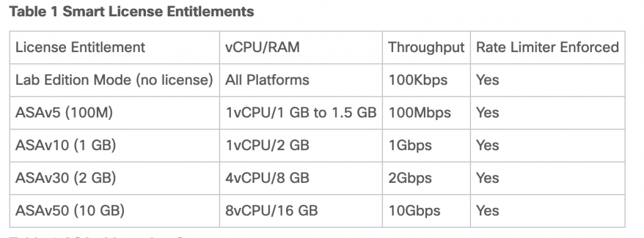Select the Lab Edition Mode (no license) cell
644x238 pixels.
[114, 80]
